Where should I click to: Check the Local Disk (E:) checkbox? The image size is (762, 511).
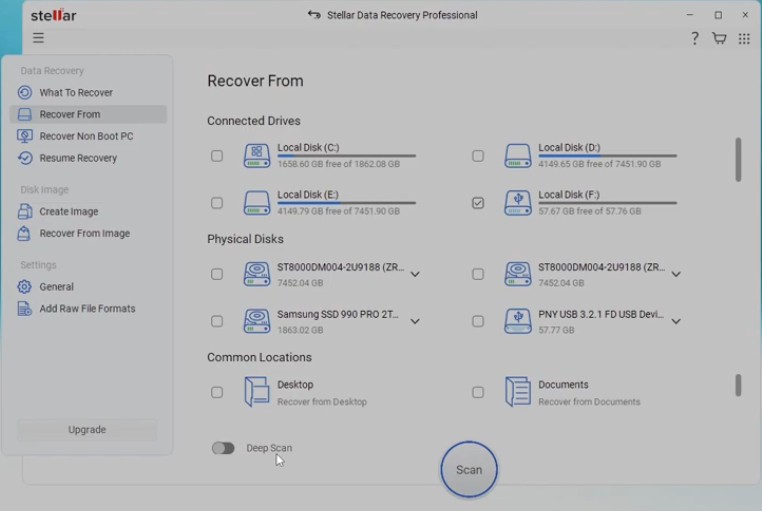[217, 203]
